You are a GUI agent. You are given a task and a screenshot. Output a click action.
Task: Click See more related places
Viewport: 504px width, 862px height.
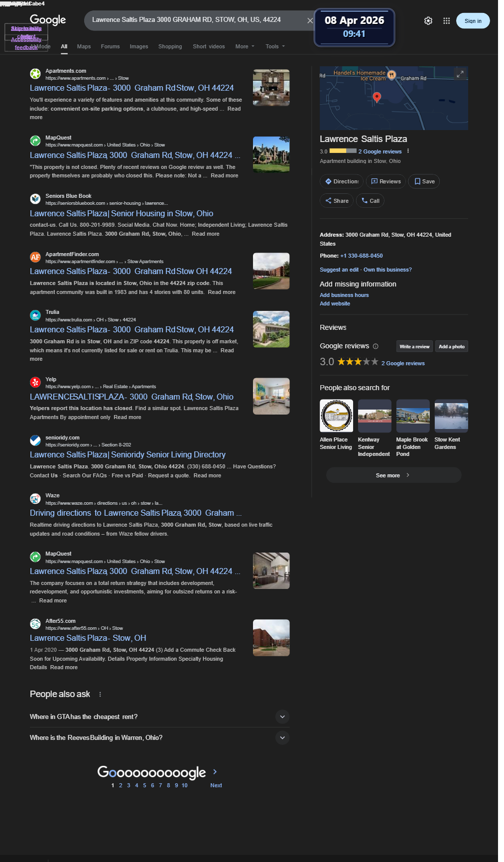[393, 475]
